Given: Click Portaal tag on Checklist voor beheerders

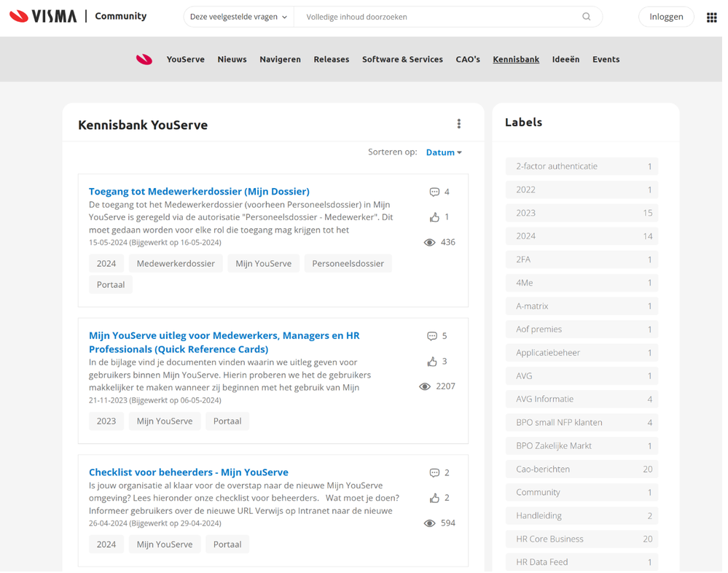Looking at the screenshot, I should coord(227,545).
